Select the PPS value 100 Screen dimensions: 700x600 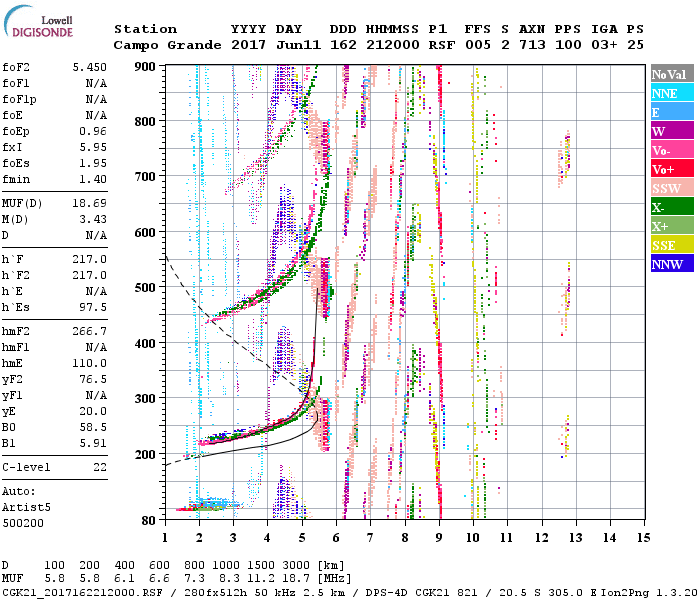click(x=568, y=46)
